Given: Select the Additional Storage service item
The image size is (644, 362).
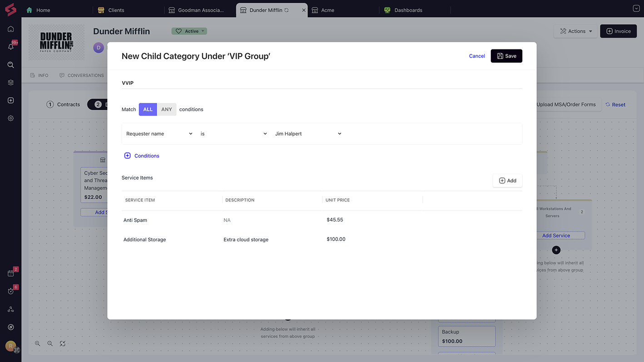Looking at the screenshot, I should (145, 240).
